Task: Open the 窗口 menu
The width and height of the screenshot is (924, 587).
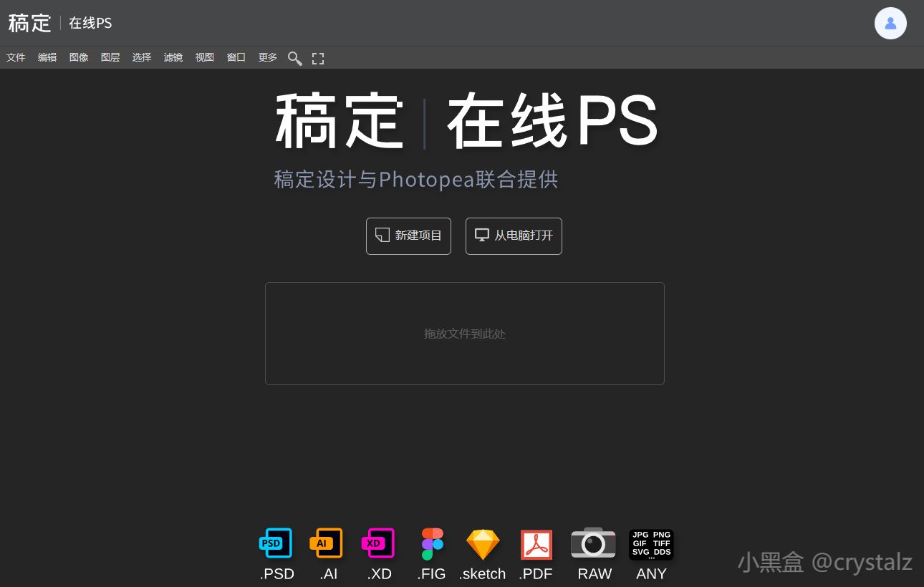Action: (x=236, y=57)
